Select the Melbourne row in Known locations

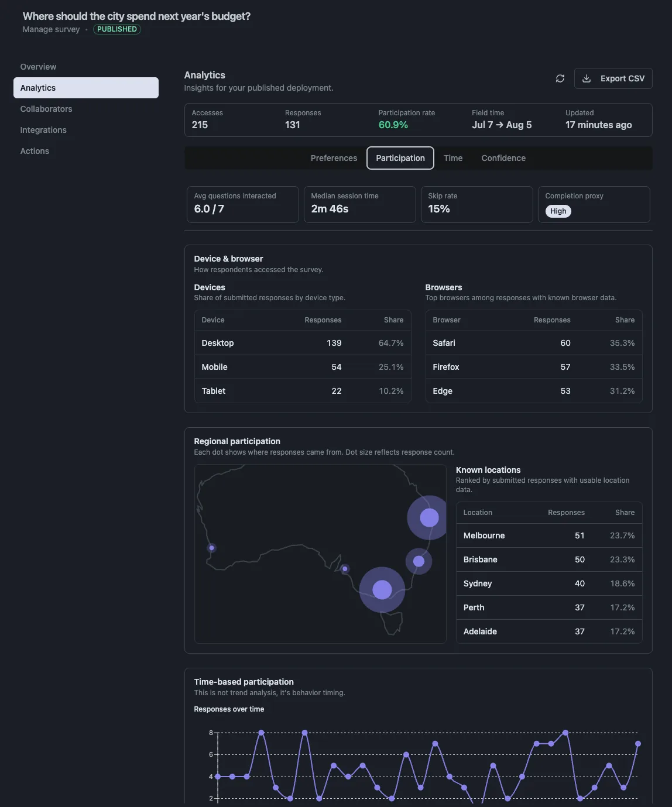[549, 535]
